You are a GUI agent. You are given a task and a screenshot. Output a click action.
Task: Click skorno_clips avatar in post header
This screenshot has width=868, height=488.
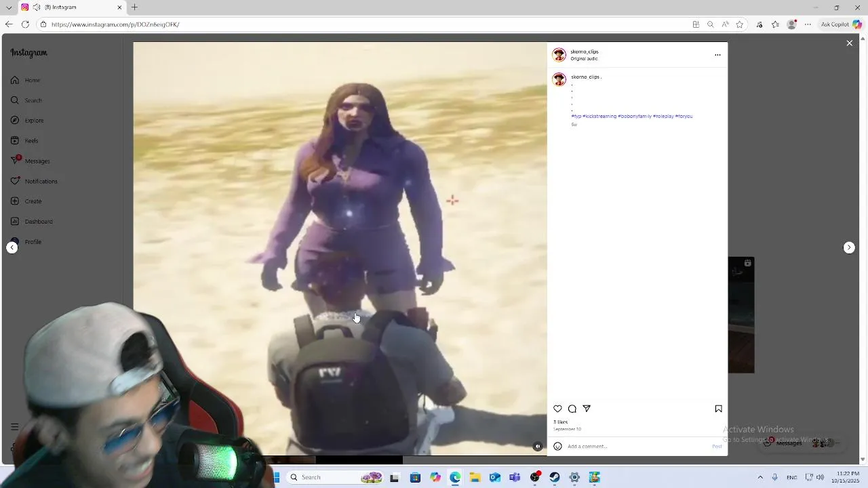pos(559,55)
